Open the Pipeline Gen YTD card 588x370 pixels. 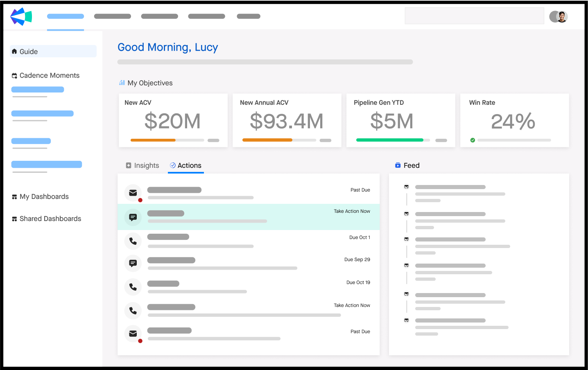[400, 120]
